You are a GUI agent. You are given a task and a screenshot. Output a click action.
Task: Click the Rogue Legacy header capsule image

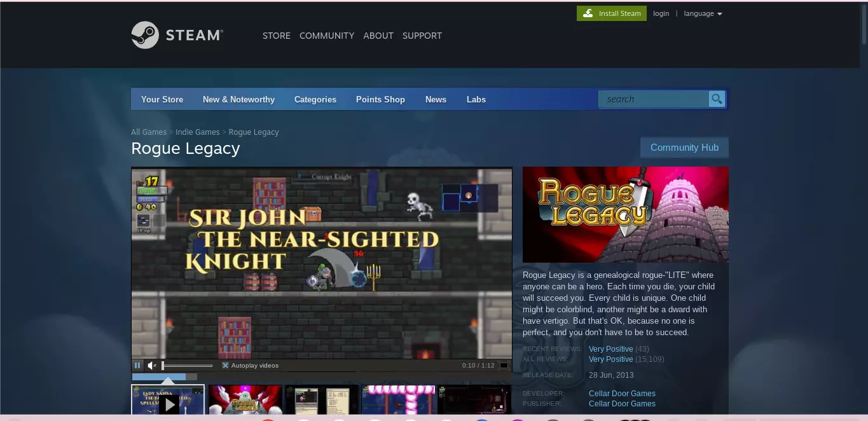point(626,214)
